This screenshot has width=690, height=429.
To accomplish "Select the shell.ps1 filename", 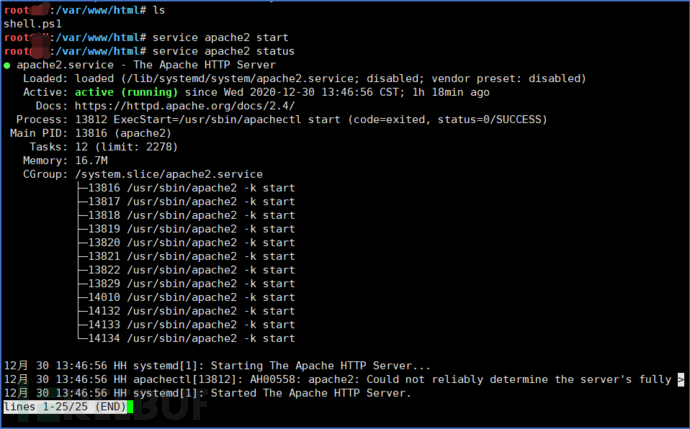I will click(33, 24).
